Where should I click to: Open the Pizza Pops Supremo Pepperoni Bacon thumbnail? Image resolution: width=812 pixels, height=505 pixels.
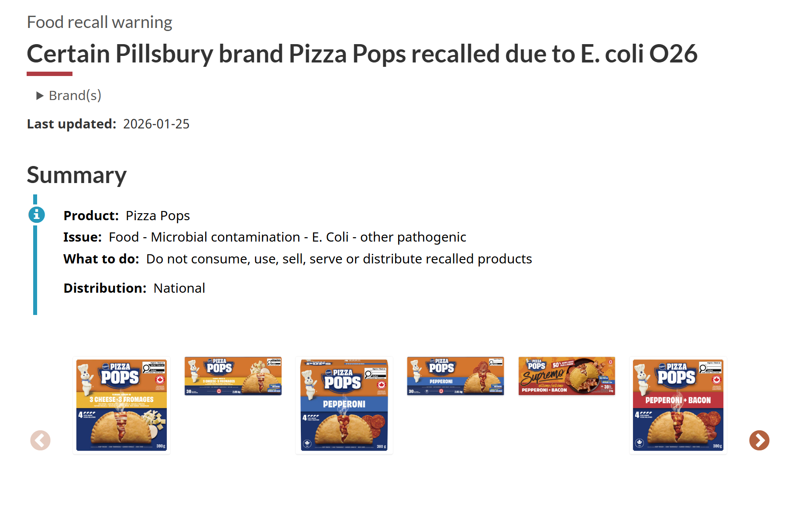pyautogui.click(x=566, y=376)
